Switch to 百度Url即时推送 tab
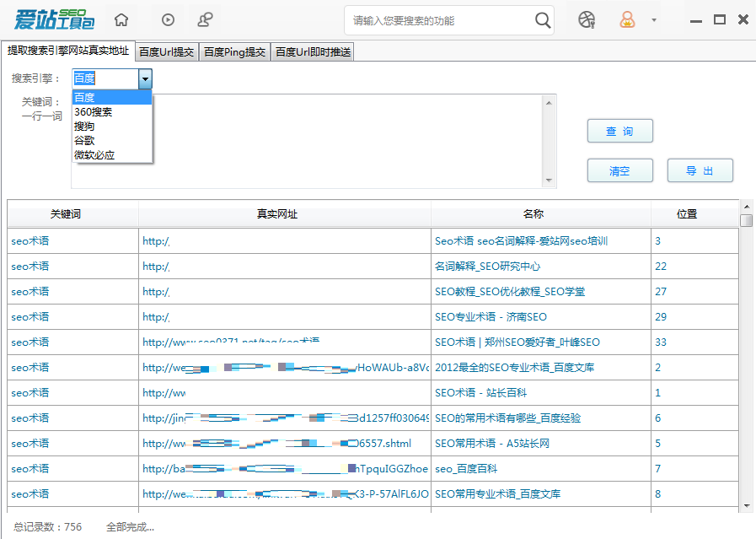Screen dimensions: 756x539 click(312, 51)
